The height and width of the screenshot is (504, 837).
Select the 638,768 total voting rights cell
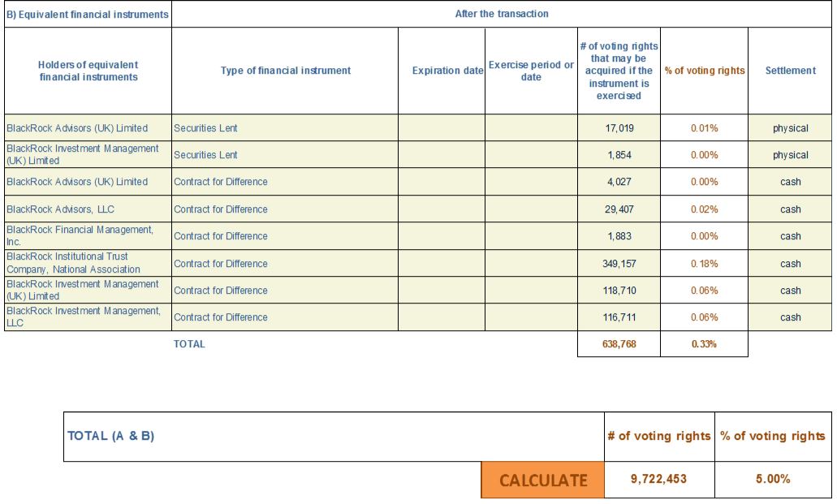tap(619, 344)
